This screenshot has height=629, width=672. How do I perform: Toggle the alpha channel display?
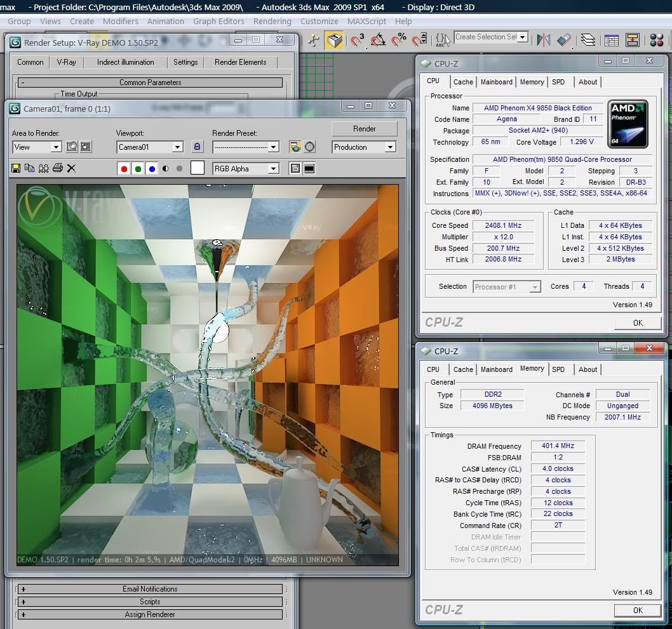165,169
